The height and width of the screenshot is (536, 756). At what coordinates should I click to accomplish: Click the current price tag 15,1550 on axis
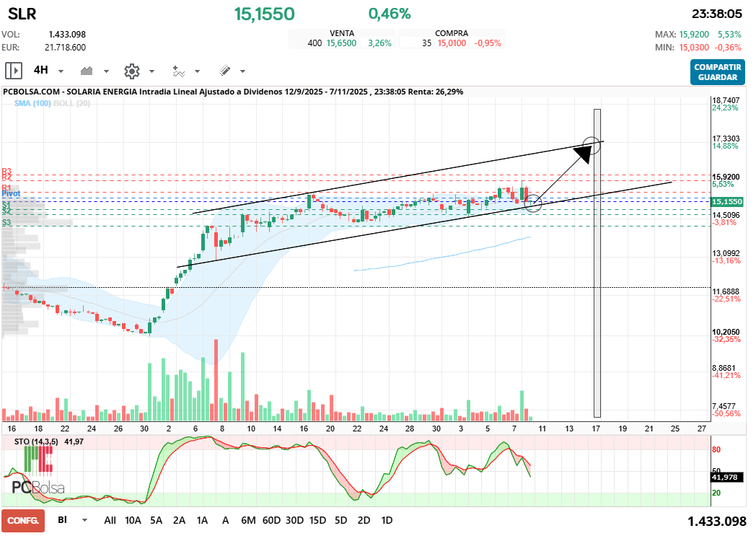point(728,203)
